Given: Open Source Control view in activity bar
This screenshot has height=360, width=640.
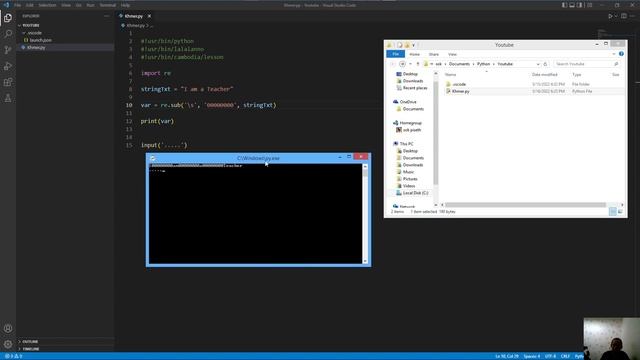Looking at the screenshot, I should click(8, 50).
